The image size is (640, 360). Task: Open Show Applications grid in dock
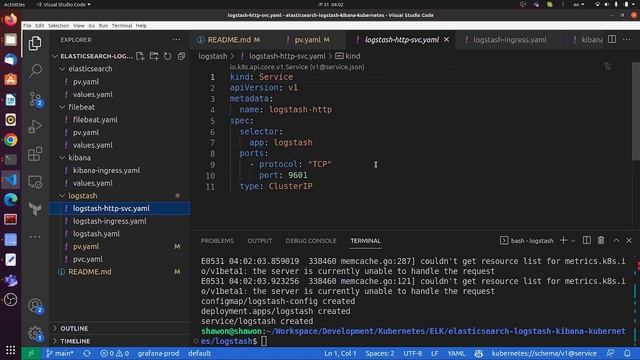coord(11,350)
